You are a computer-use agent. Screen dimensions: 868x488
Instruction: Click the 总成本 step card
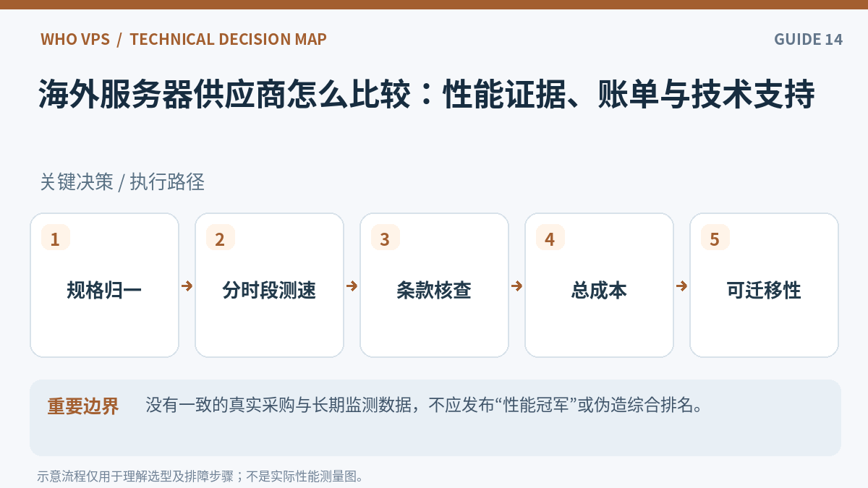(599, 285)
